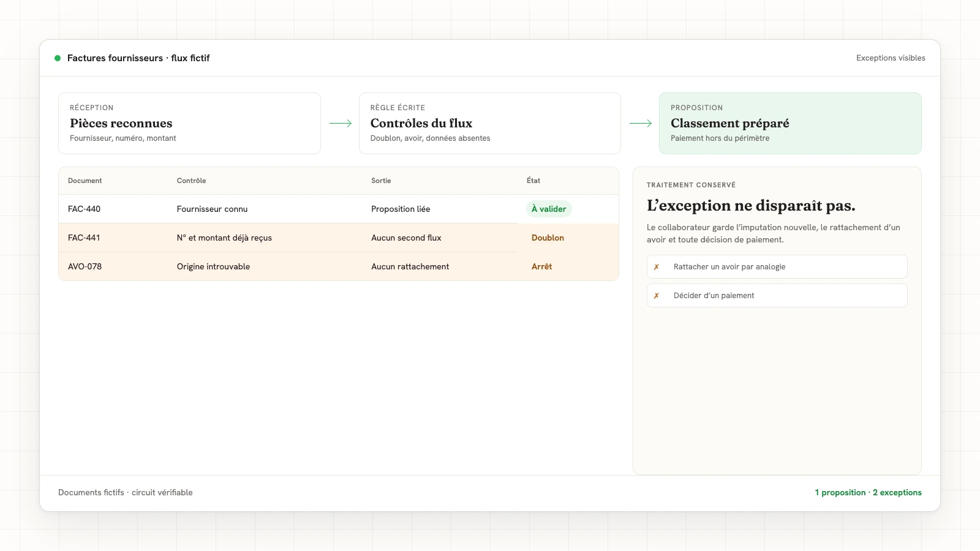The image size is (980, 551).
Task: Click the green status dot beside Factures fournisseurs
Action: click(58, 58)
